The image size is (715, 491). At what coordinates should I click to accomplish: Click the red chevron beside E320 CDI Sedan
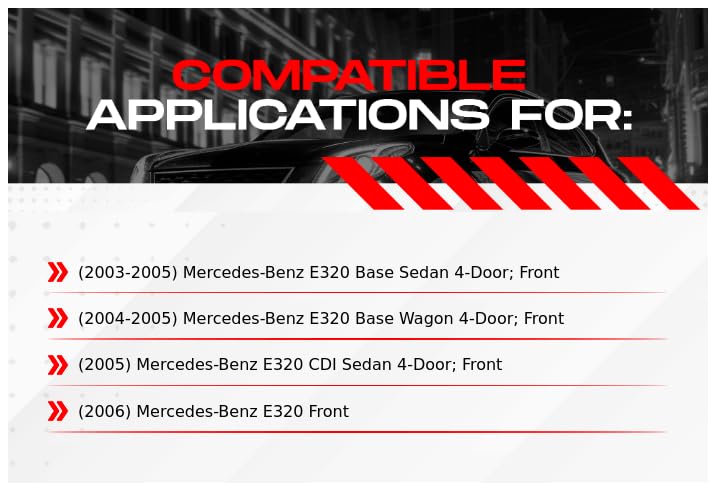pos(58,365)
